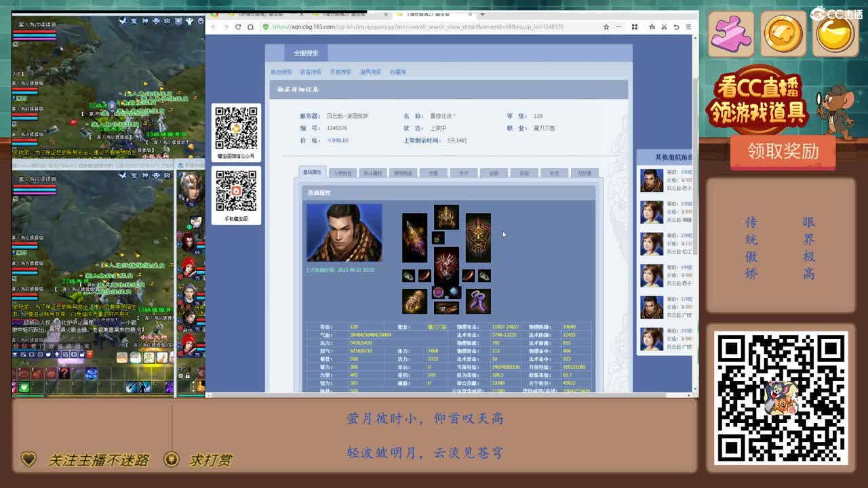Image resolution: width=868 pixels, height=488 pixels.
Task: Open the sixth similar character listing
Action: (x=665, y=339)
